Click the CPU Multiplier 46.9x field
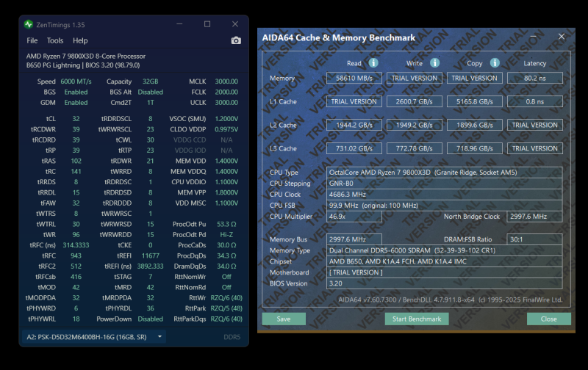Viewport: 588px width, 370px height. [x=354, y=217]
